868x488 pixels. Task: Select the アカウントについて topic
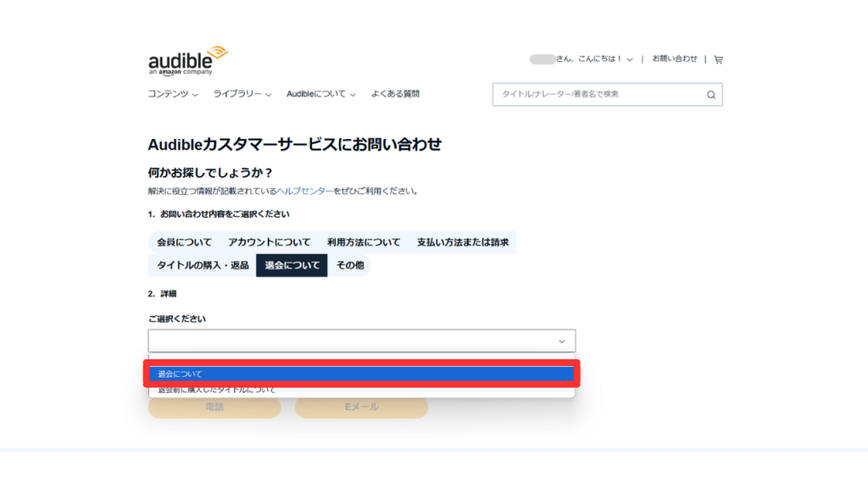[269, 242]
